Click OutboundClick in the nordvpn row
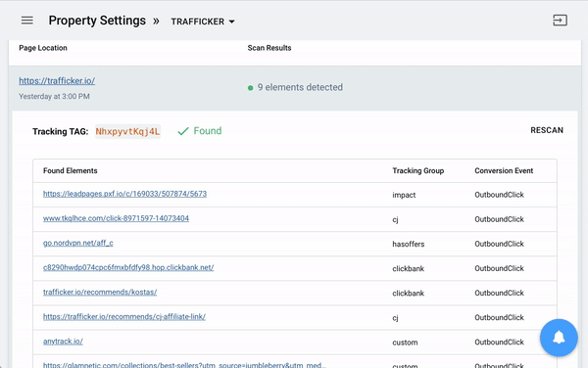This screenshot has width=588, height=368. (x=499, y=244)
